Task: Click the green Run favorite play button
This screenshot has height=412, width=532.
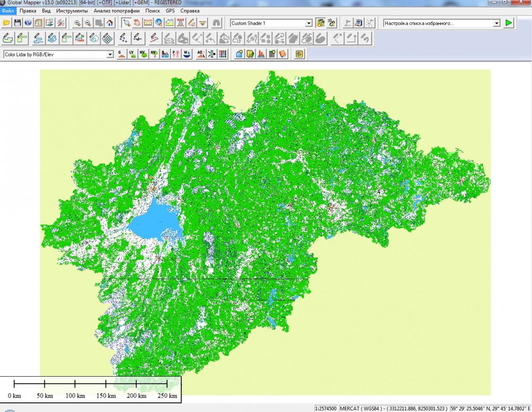Action: point(509,23)
